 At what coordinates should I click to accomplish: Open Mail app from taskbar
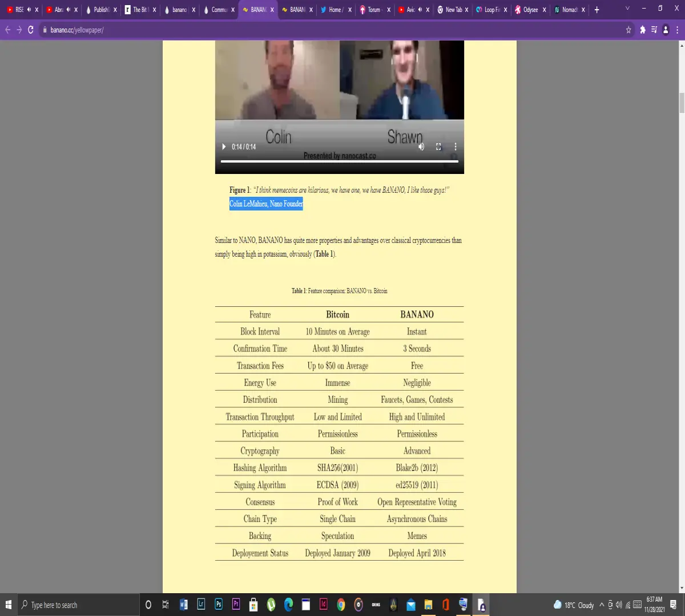(411, 605)
